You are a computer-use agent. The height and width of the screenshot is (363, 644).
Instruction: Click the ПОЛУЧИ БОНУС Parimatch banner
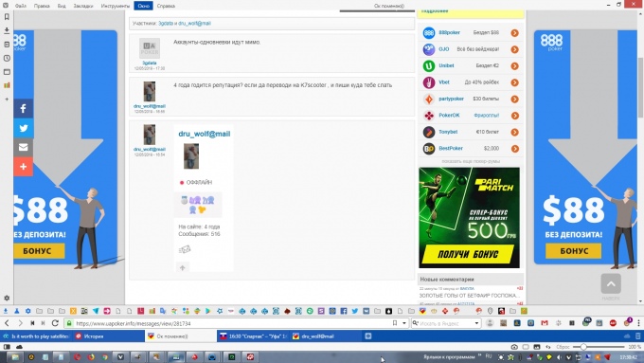[469, 217]
